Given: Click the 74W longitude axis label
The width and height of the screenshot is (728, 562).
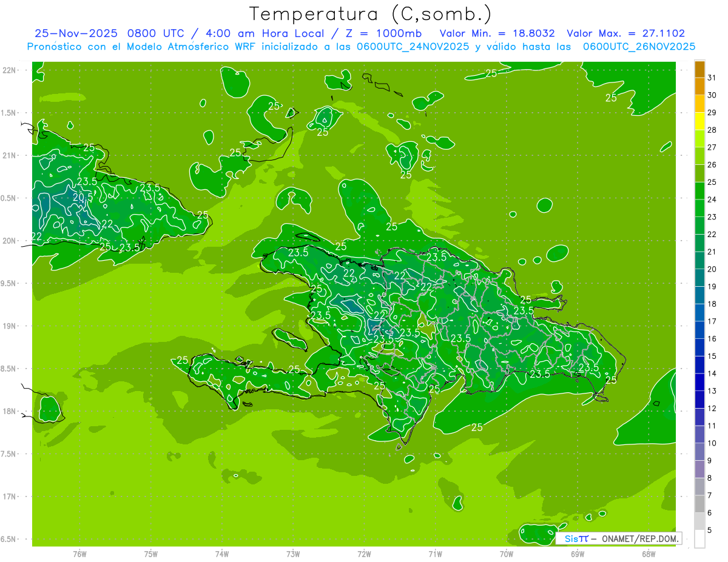Looking at the screenshot, I should coord(222,554).
